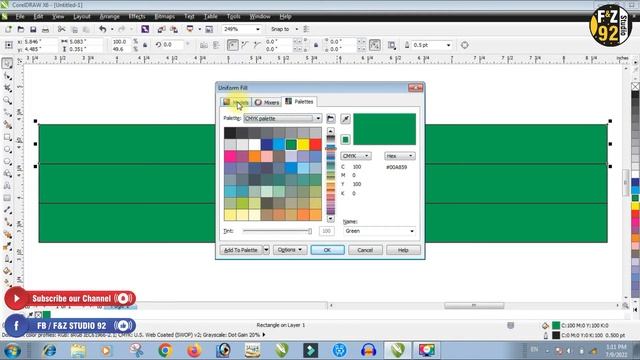Select the Ellipse tool in toolbox
The width and height of the screenshot is (640, 360).
7,149
